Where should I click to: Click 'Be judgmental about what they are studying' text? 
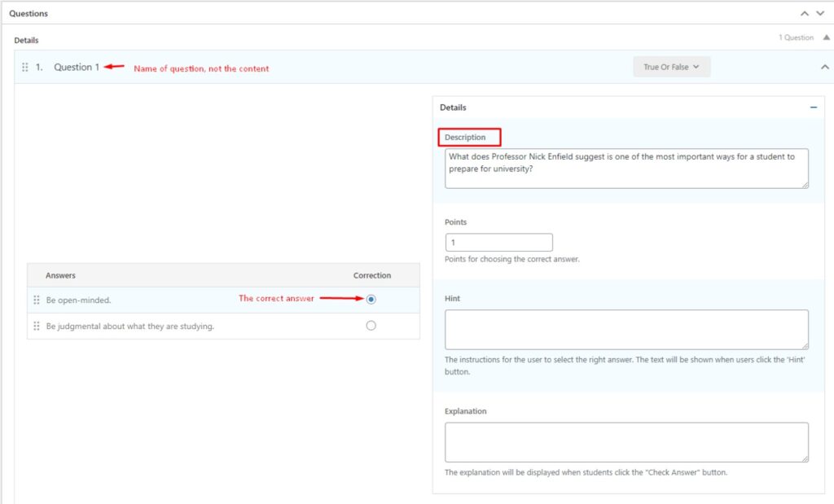coord(130,327)
